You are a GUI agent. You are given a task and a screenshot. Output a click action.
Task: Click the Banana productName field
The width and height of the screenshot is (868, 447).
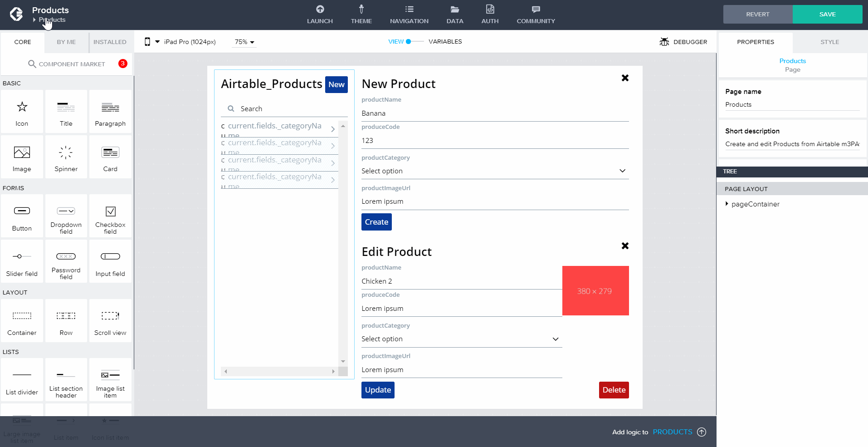[x=495, y=113]
